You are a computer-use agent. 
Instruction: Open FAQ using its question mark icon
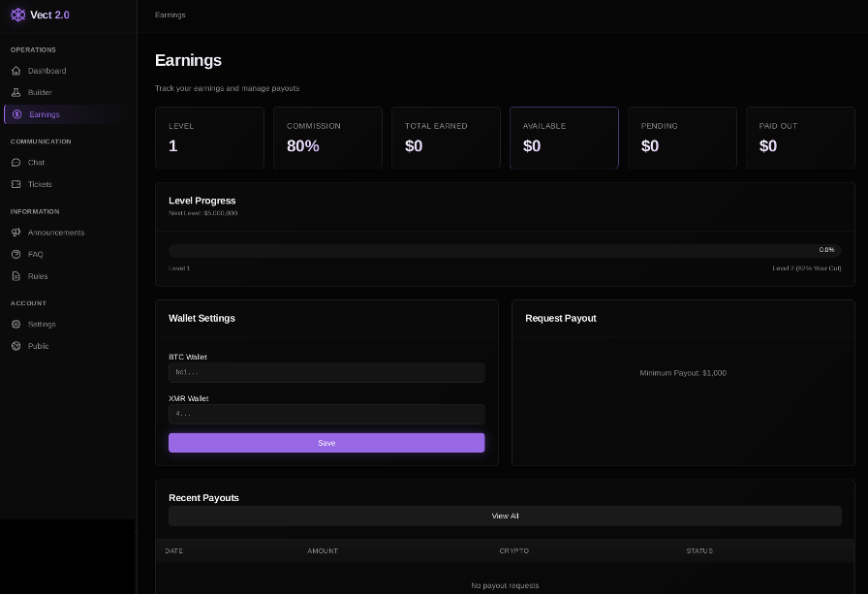[15, 254]
